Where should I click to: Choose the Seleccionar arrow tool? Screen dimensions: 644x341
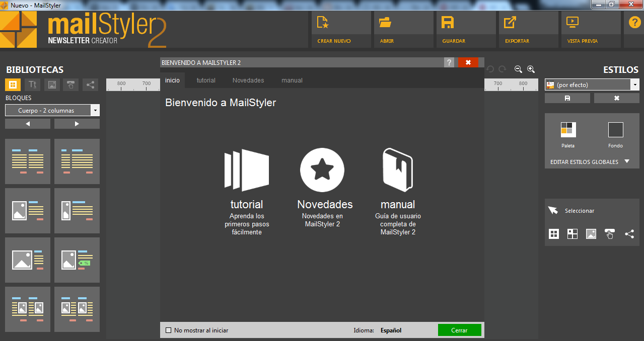tap(553, 210)
